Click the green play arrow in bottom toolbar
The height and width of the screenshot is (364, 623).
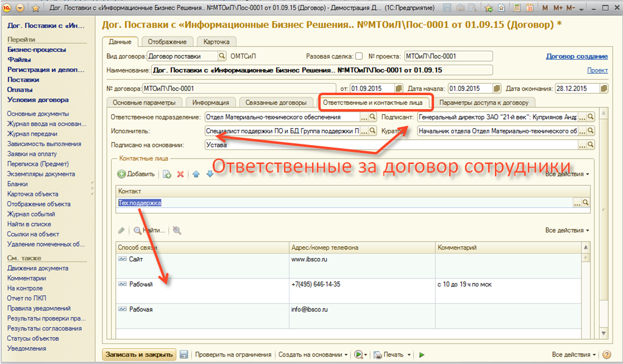point(422,354)
